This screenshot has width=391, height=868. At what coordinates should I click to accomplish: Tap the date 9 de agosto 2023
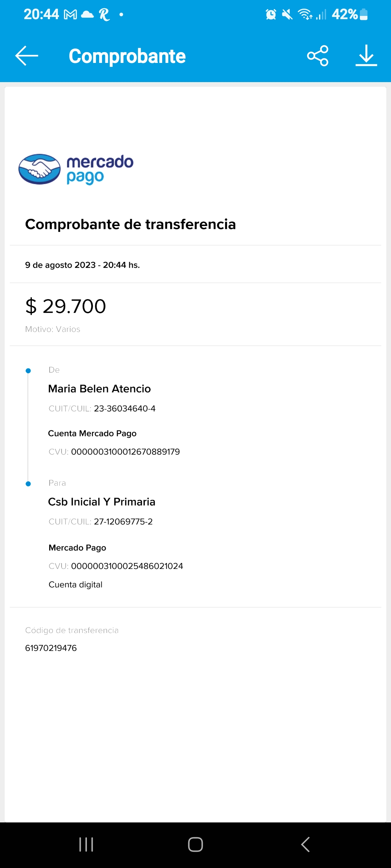click(x=60, y=265)
